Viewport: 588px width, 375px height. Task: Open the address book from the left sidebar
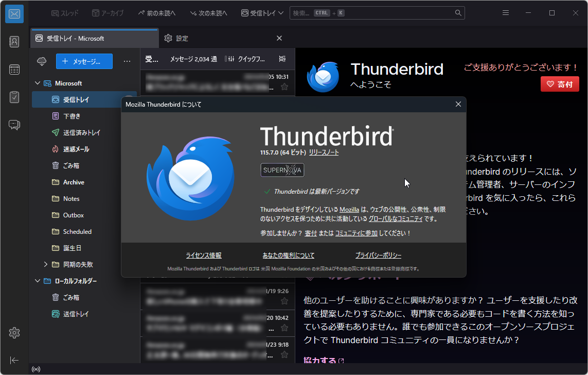14,41
